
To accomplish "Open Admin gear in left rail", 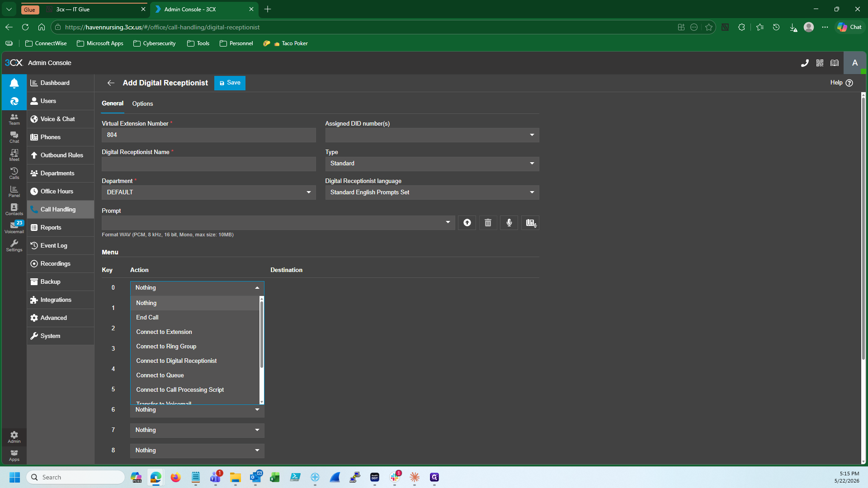I will (14, 437).
